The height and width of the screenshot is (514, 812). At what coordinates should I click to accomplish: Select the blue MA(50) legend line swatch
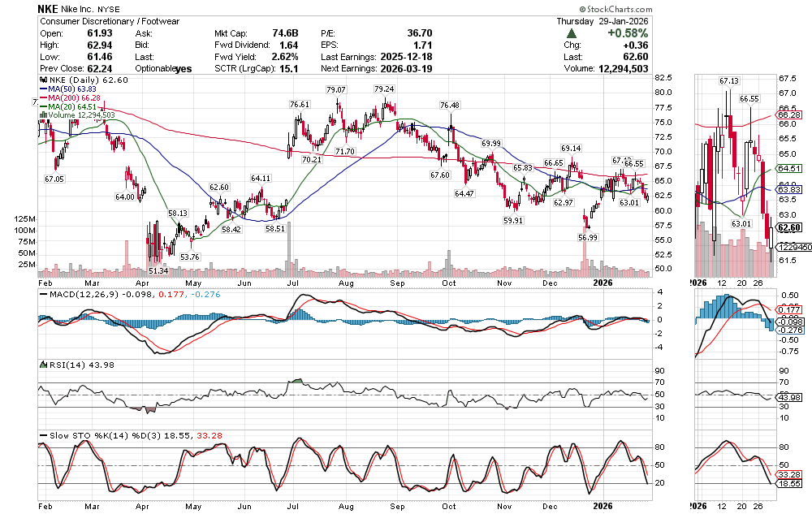[x=43, y=89]
